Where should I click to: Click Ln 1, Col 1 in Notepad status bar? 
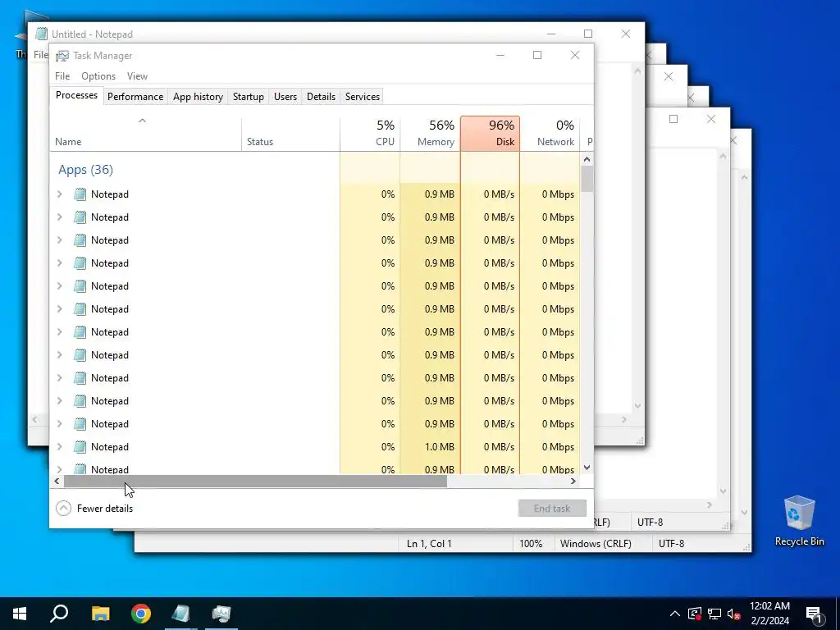click(x=429, y=543)
